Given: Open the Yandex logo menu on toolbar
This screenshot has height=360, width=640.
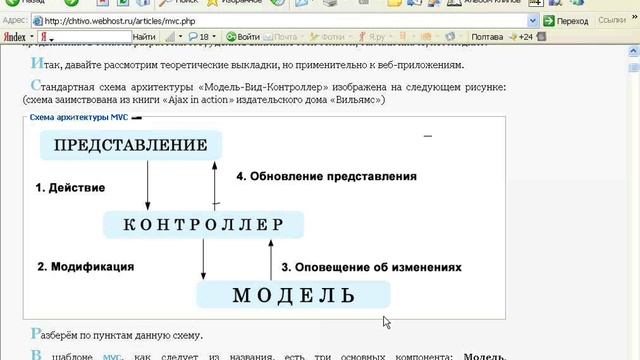Looking at the screenshot, I should (x=18, y=37).
